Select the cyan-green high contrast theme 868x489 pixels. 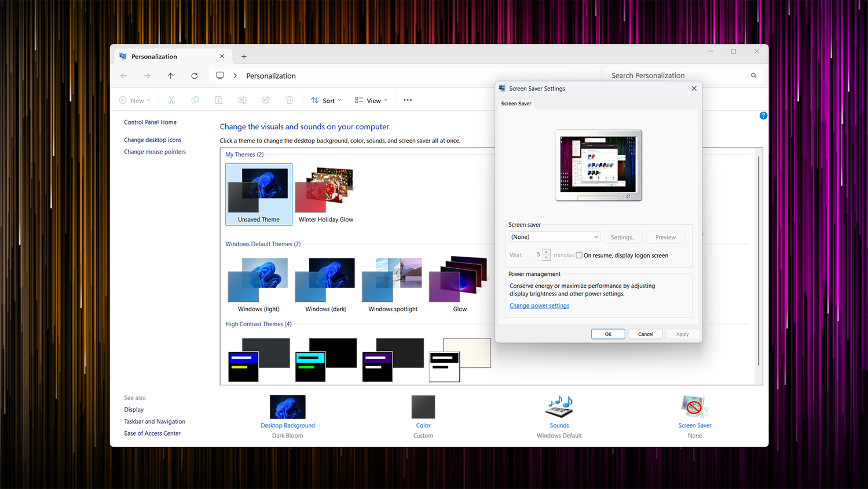pyautogui.click(x=326, y=360)
